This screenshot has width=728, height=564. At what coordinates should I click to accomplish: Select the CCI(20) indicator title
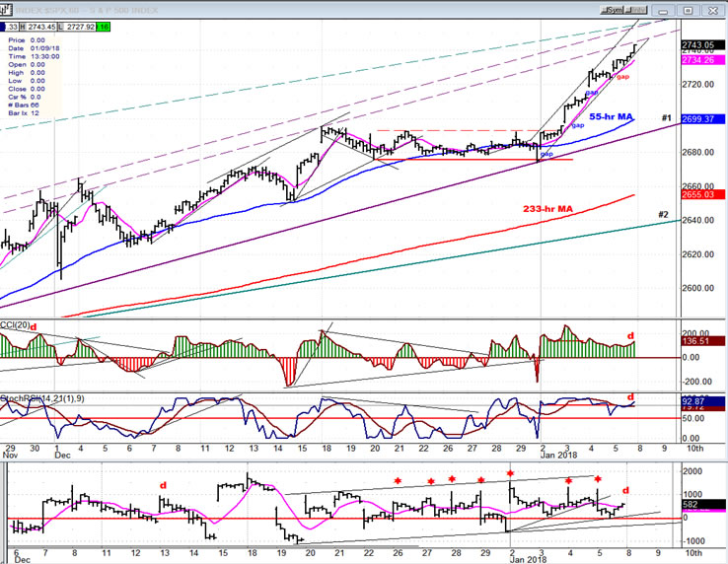pos(15,327)
